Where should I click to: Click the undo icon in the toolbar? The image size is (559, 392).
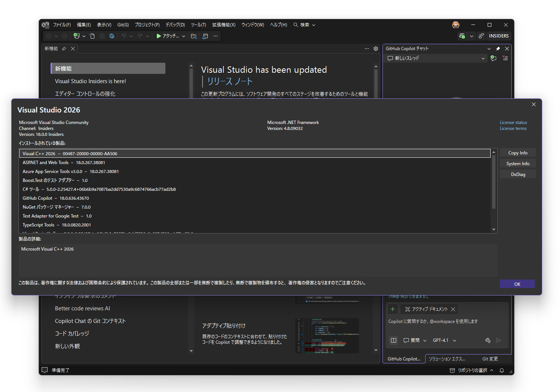tap(124, 36)
